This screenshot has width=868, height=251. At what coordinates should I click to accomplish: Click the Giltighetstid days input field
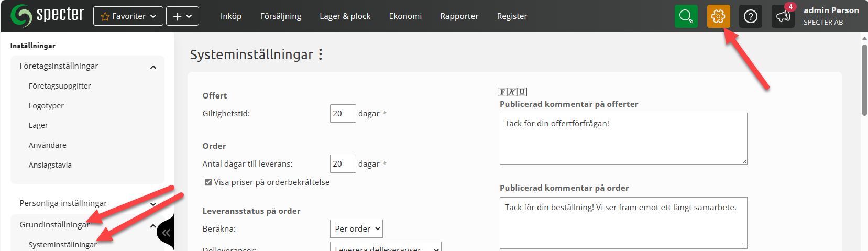click(343, 114)
